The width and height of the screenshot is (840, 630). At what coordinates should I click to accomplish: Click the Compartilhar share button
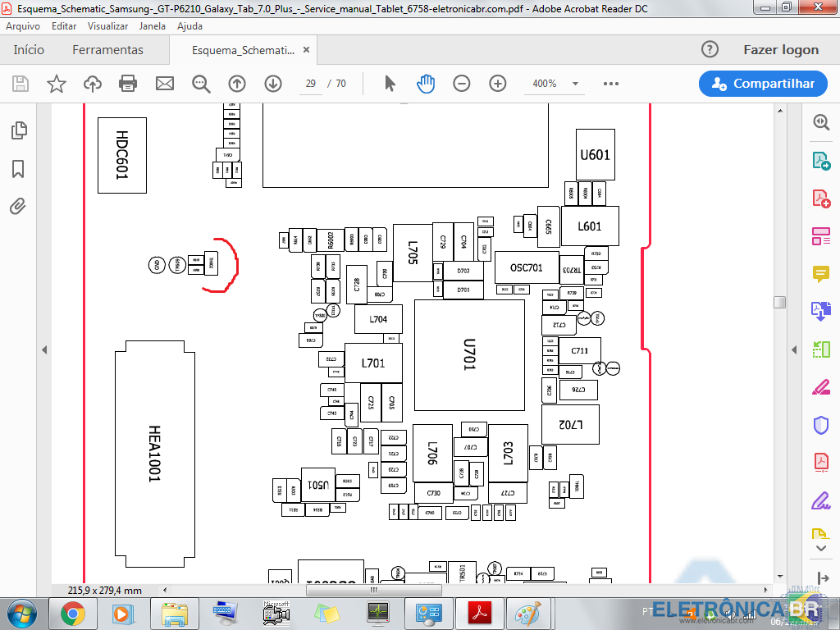762,84
